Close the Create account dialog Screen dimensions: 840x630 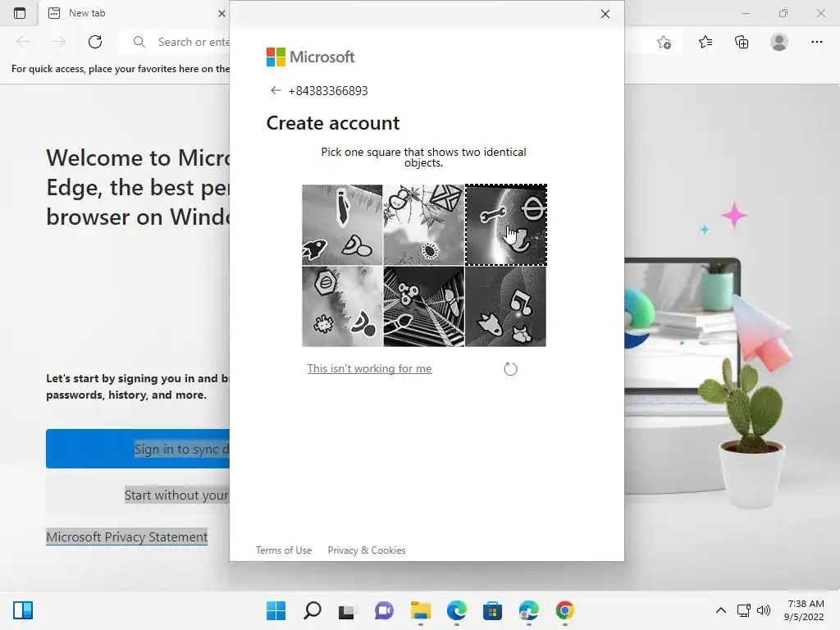(605, 14)
